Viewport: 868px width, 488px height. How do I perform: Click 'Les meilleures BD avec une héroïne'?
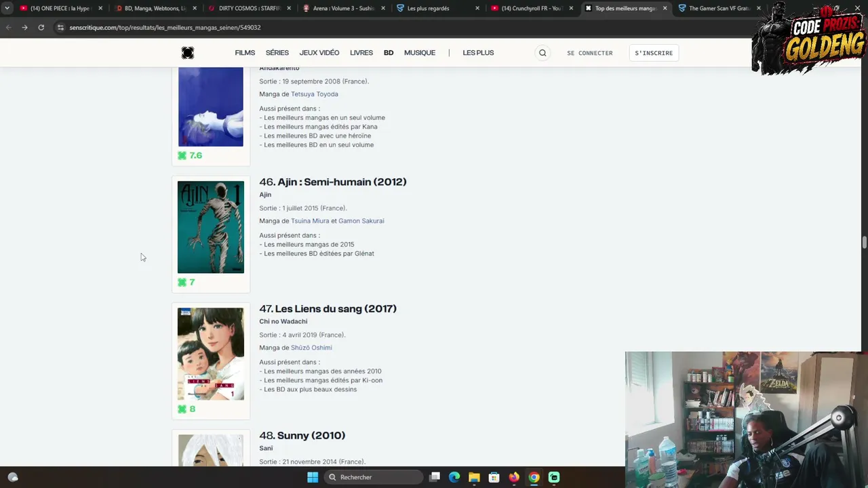[317, 136]
